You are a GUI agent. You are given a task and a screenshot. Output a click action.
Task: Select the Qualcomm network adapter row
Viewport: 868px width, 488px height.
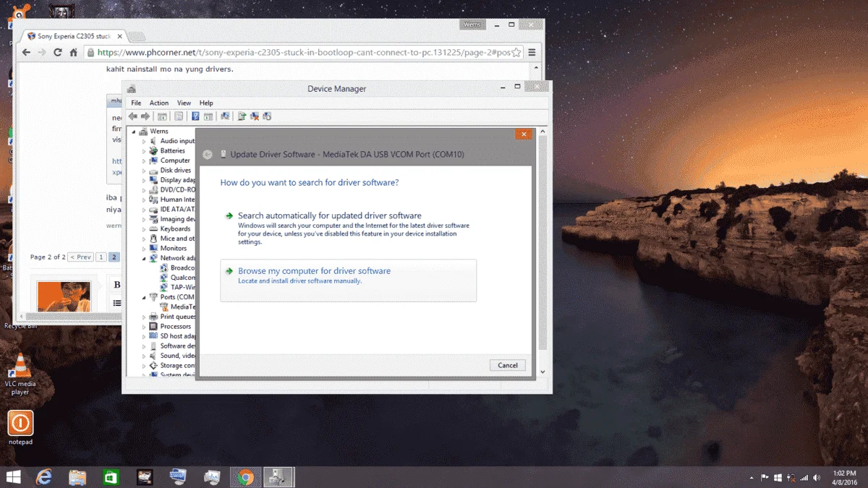(x=177, y=278)
